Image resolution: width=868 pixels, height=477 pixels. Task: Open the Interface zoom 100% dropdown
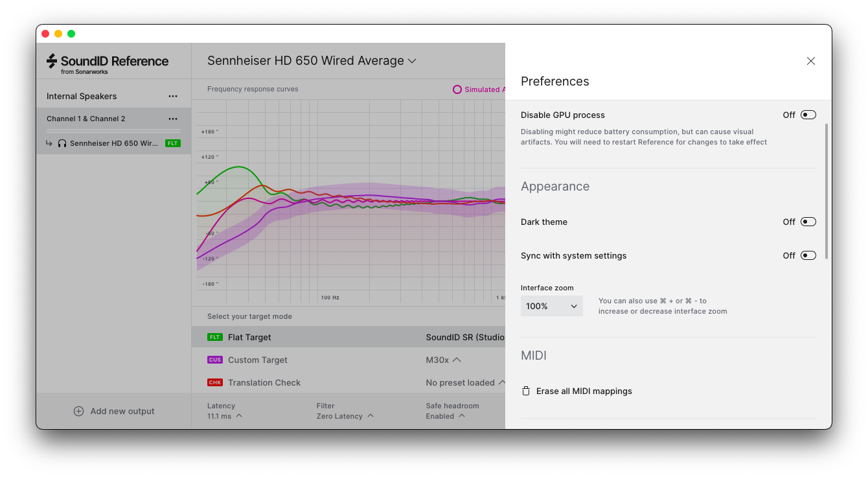tap(552, 306)
